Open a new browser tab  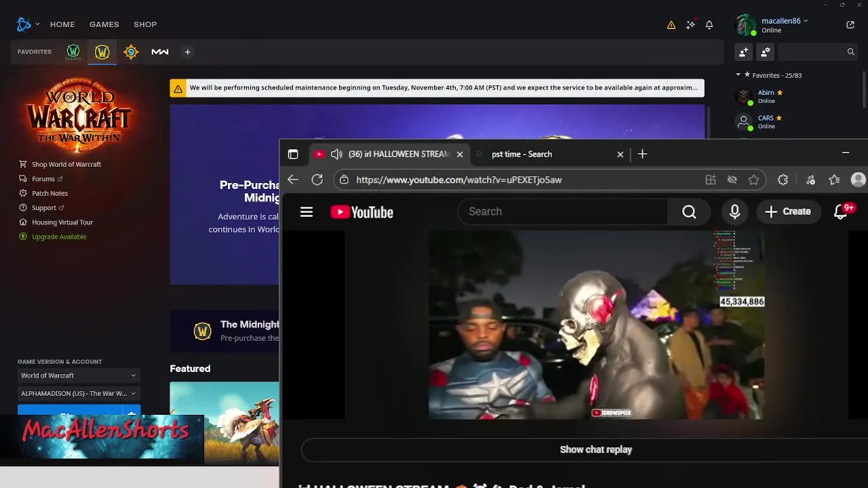(642, 155)
